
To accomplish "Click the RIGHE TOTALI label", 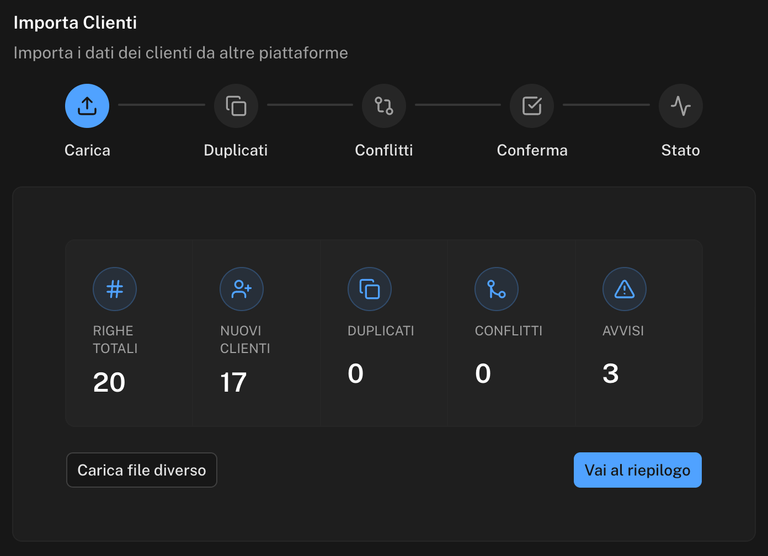I will click(115, 339).
